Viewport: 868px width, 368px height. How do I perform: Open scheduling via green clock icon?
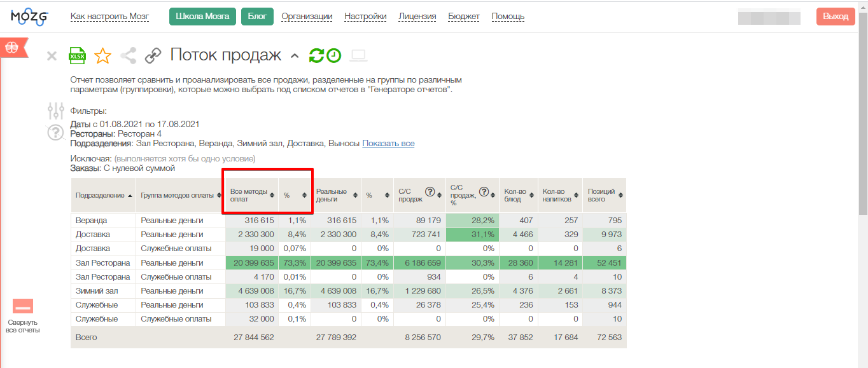coord(334,56)
